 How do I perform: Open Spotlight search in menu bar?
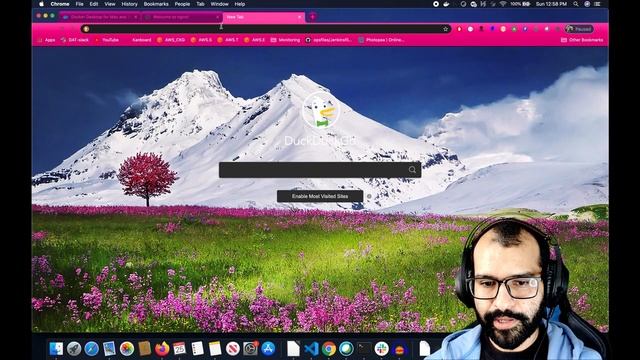576,4
